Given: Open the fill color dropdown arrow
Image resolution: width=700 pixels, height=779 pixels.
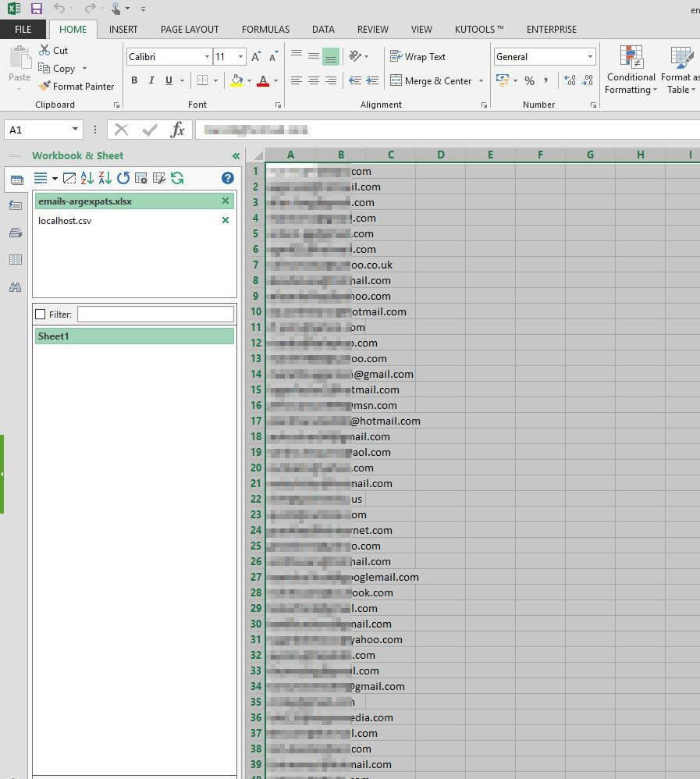Looking at the screenshot, I should pyautogui.click(x=250, y=80).
